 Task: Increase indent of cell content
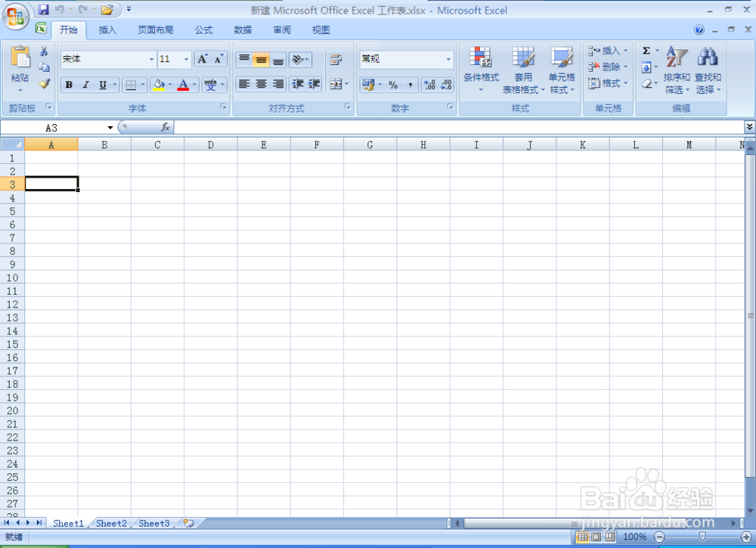314,85
